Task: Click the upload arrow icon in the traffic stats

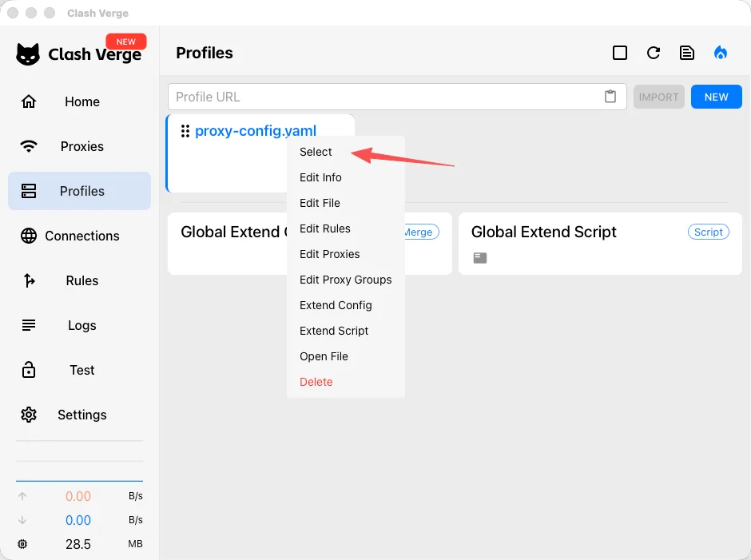Action: [22, 496]
